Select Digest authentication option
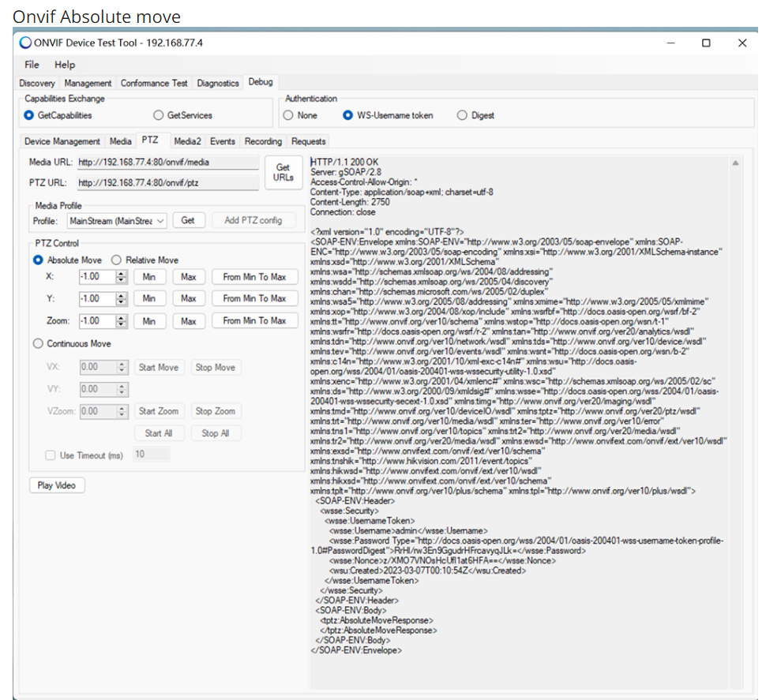The width and height of the screenshot is (766, 700). tap(463, 115)
